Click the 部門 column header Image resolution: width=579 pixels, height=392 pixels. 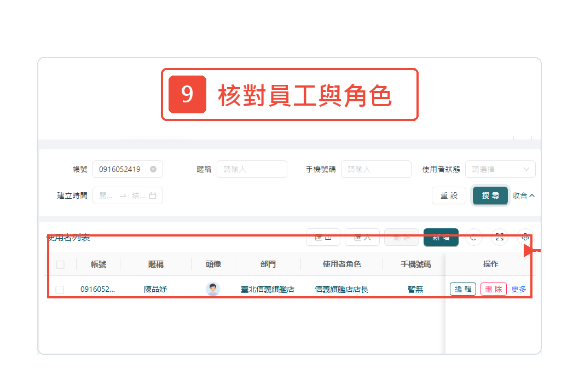point(268,264)
